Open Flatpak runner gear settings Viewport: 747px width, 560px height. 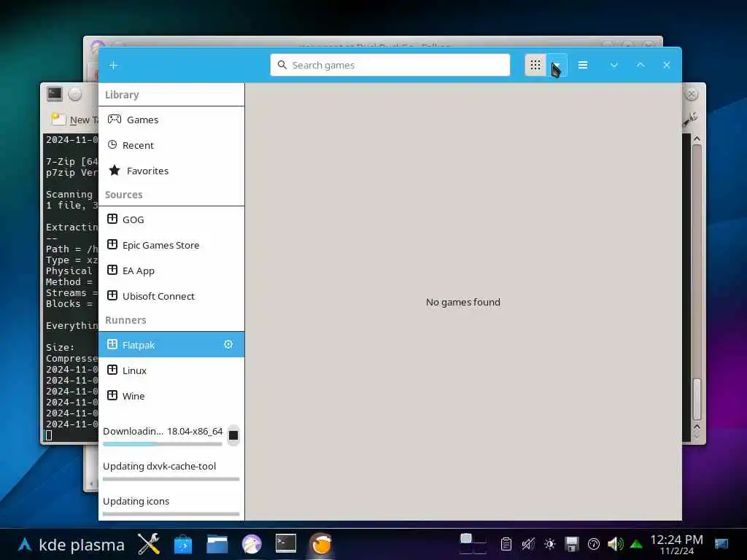(228, 344)
